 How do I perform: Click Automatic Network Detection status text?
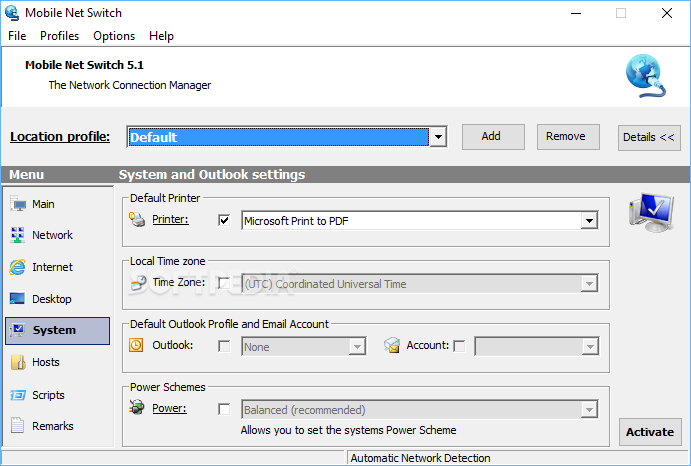pos(420,458)
